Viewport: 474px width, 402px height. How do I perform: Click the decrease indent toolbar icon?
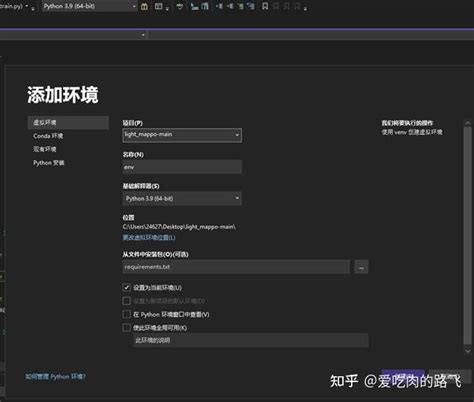coord(219,6)
